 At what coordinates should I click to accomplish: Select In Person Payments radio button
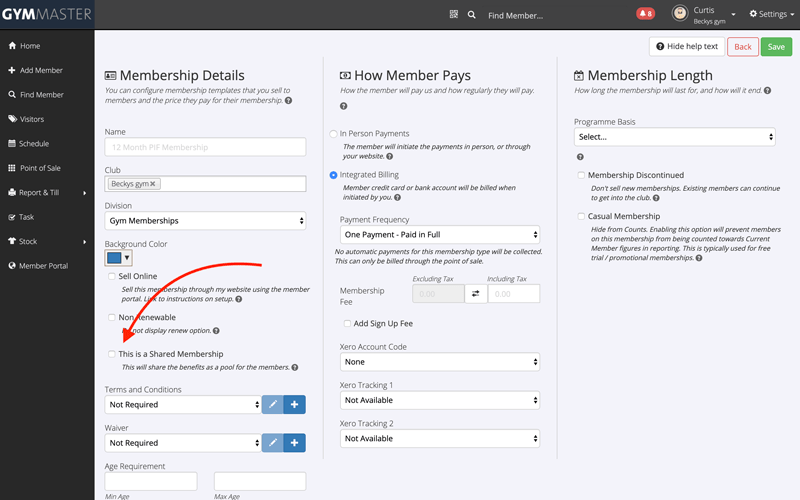point(334,134)
